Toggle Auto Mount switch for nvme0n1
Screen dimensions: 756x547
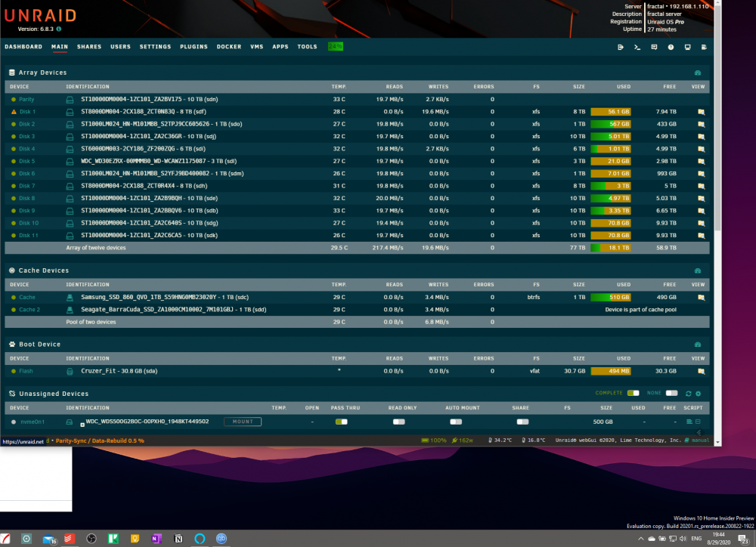tap(456, 422)
